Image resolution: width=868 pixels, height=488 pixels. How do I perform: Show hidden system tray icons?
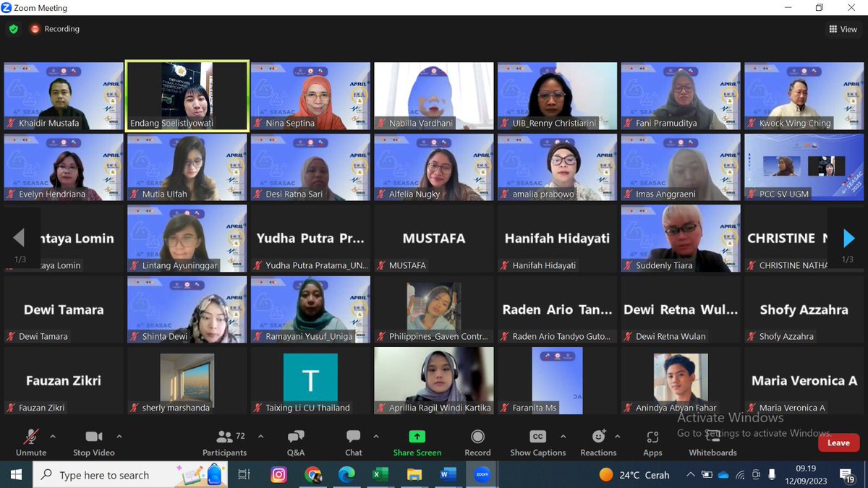click(x=690, y=475)
